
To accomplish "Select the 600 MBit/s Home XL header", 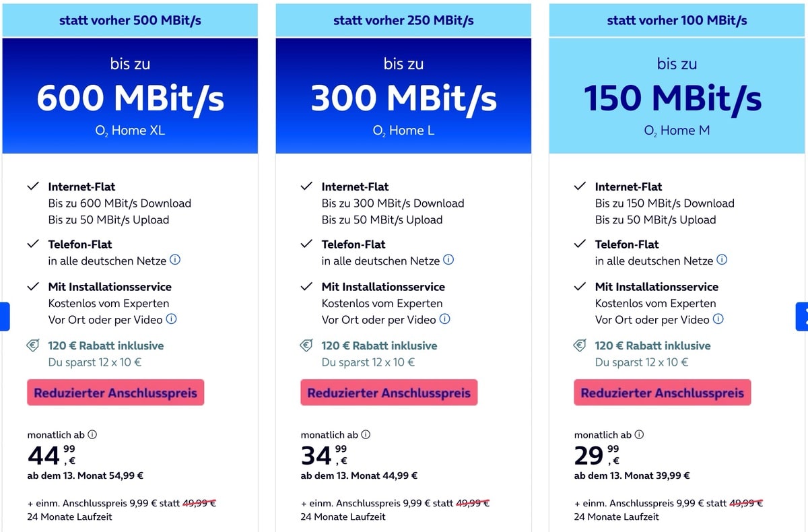I will 130,96.
